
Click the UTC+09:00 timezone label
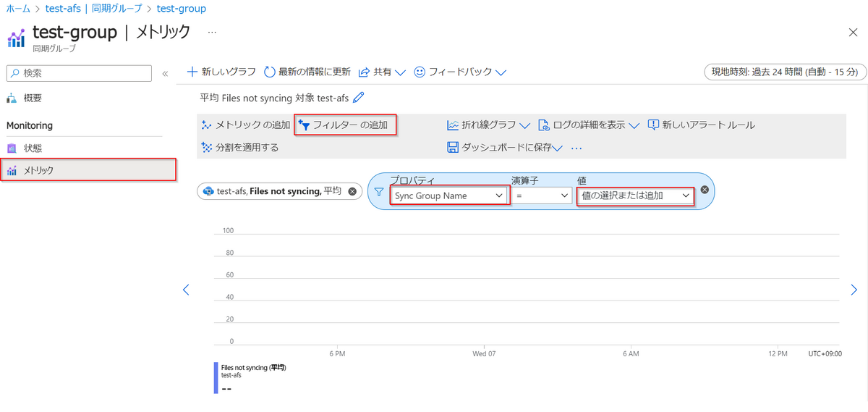[x=825, y=354]
